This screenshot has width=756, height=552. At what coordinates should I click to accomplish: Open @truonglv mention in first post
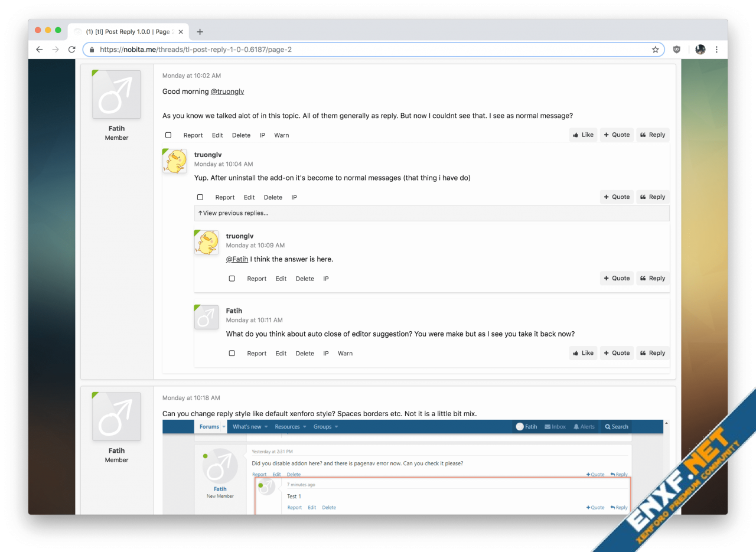227,92
